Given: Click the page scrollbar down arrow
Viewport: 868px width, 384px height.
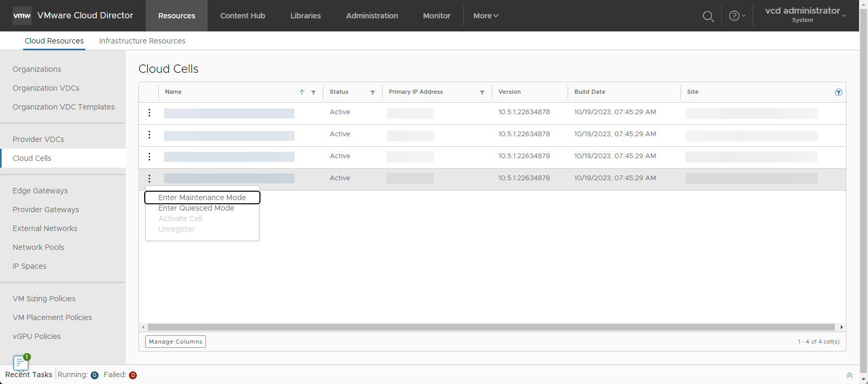Looking at the screenshot, I should click(864, 380).
